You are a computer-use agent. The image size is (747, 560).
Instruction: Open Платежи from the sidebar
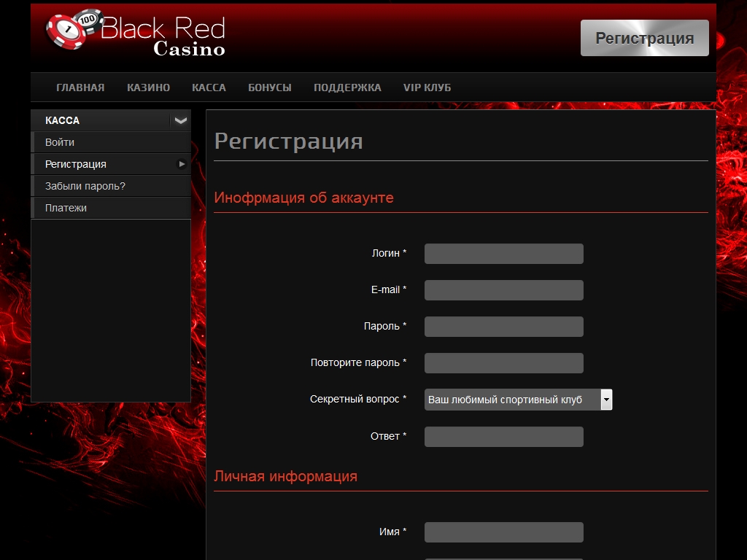(x=66, y=208)
